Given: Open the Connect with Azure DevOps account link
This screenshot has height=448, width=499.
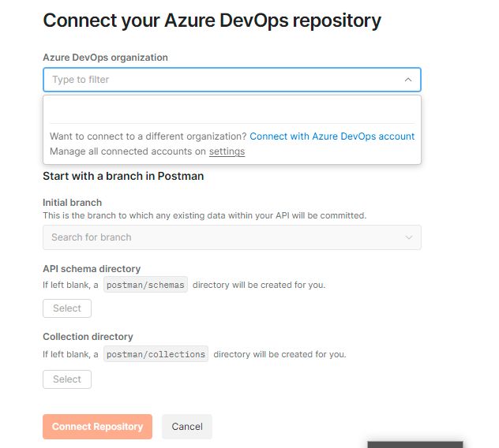Looking at the screenshot, I should coord(332,136).
